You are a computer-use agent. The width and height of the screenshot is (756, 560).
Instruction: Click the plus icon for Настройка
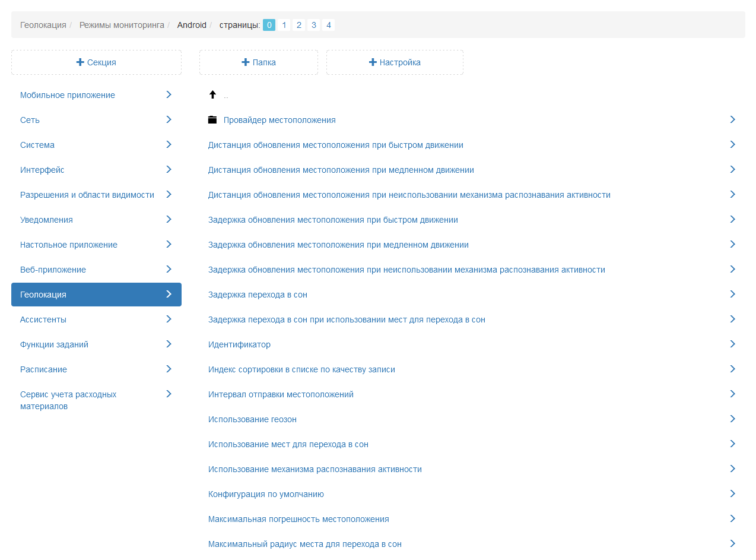tap(373, 62)
